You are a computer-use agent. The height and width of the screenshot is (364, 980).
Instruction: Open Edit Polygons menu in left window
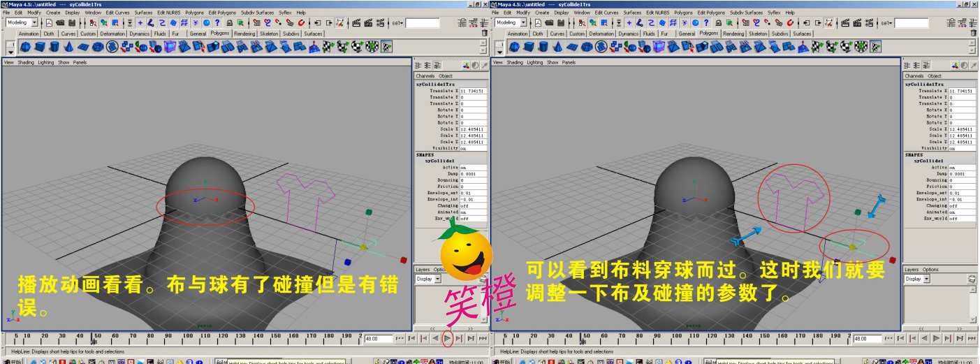click(x=222, y=13)
